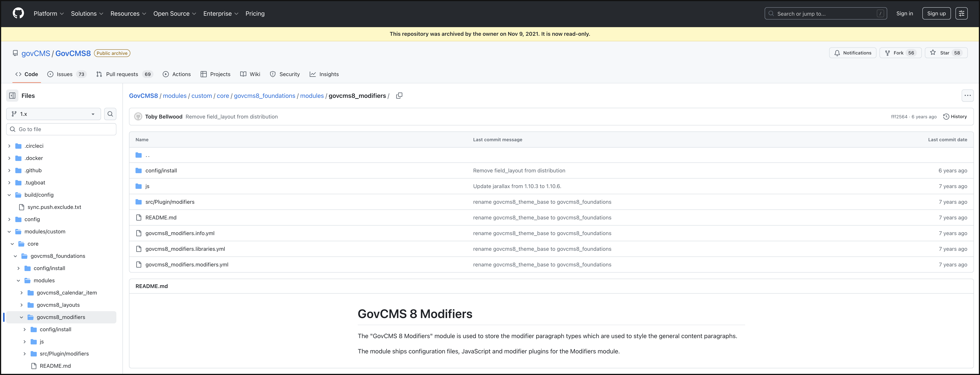Image resolution: width=980 pixels, height=375 pixels.
Task: Open the Platform menu
Action: point(48,13)
